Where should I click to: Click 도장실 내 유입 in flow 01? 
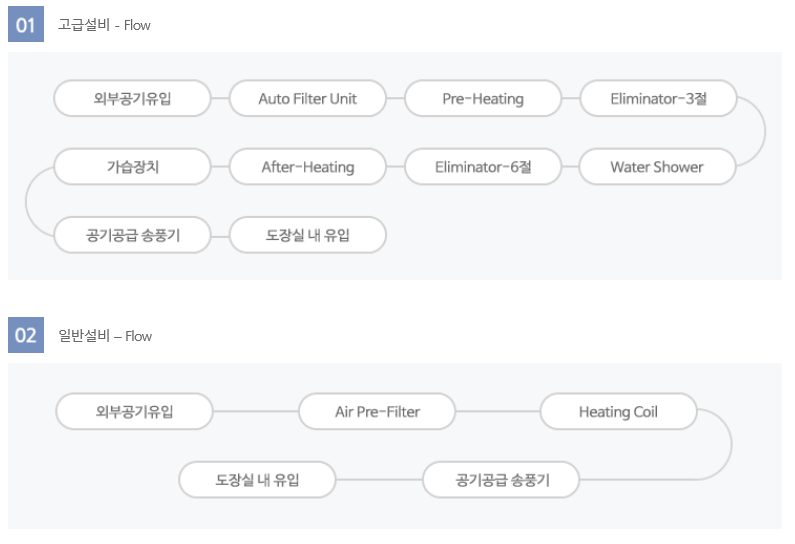pyautogui.click(x=308, y=235)
